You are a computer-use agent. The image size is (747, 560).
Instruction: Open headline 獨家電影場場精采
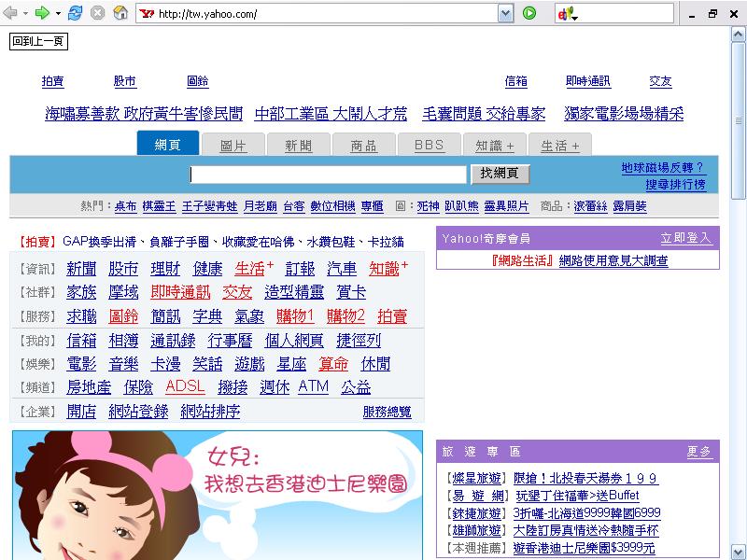tap(624, 114)
